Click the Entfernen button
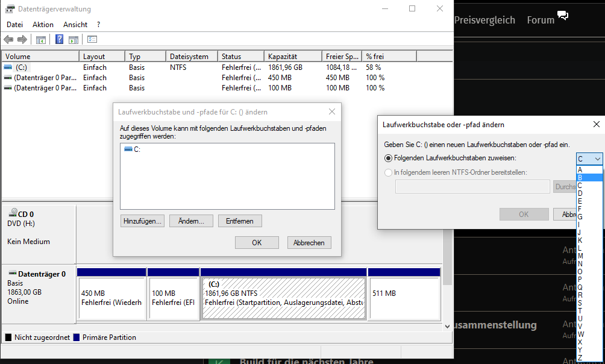The width and height of the screenshot is (605, 364). click(240, 221)
